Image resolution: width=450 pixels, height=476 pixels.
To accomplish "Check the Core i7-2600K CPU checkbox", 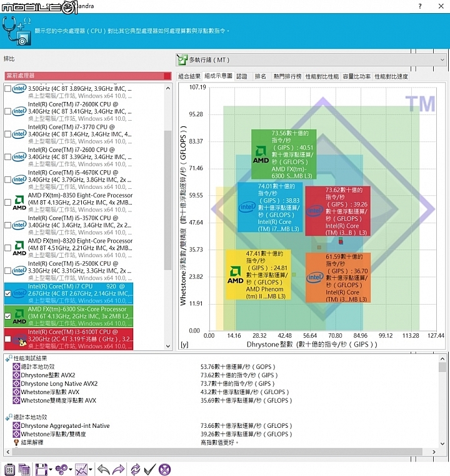I will coord(8,111).
